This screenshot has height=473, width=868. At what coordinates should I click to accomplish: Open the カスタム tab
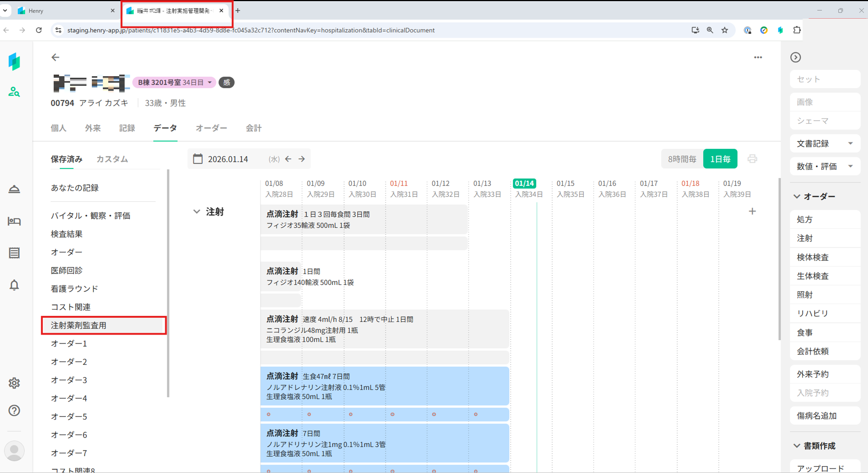pos(112,159)
